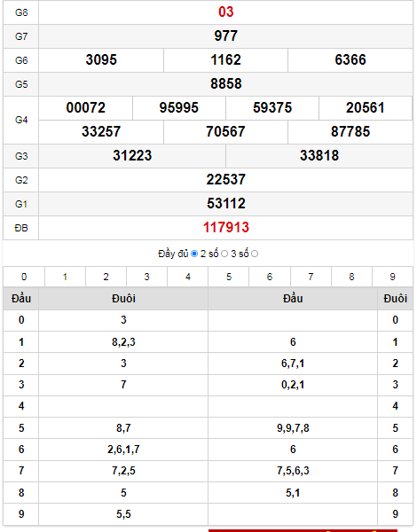Click the first "Đuôi" column header
417x532 pixels.
tap(123, 299)
